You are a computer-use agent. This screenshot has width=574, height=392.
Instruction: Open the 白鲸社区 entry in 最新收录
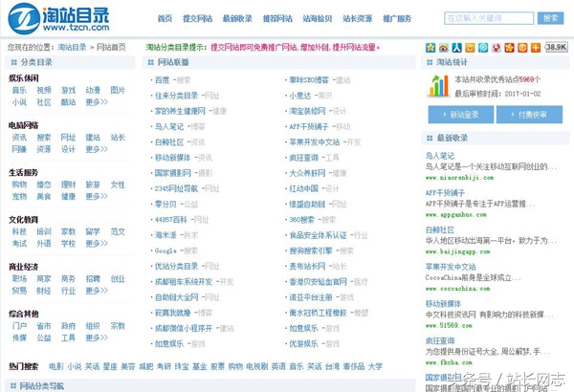click(440, 230)
